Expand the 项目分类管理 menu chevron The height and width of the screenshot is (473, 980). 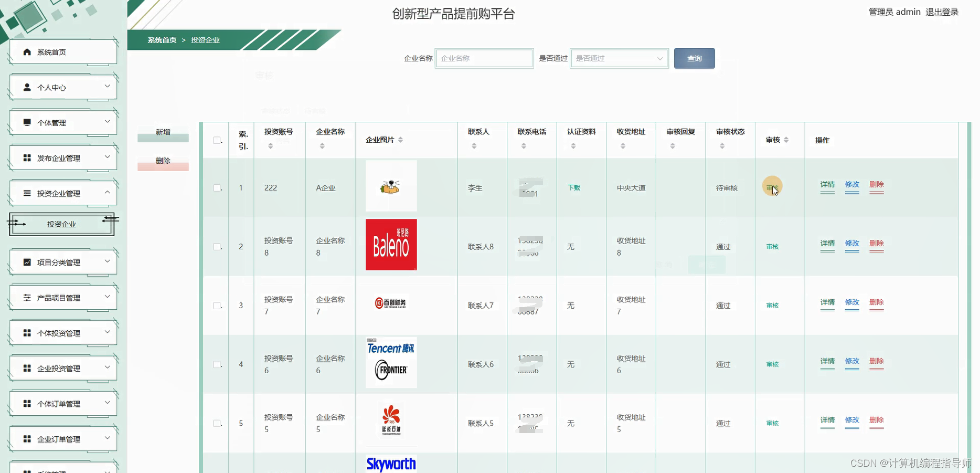click(107, 260)
